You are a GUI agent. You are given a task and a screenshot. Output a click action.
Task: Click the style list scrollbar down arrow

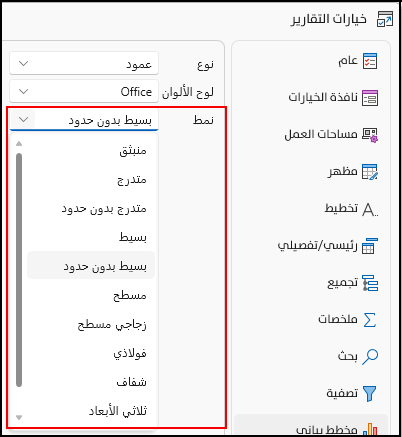pos(19,417)
